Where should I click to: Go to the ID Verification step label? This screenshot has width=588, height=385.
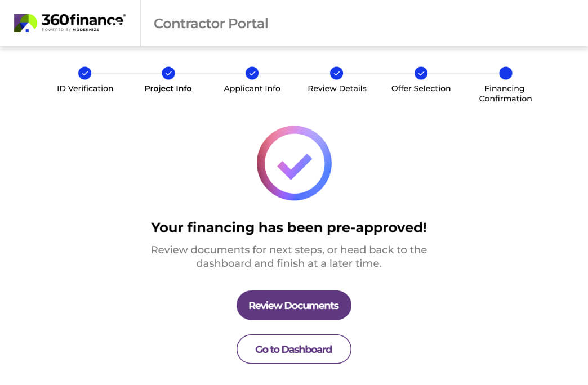pos(85,88)
